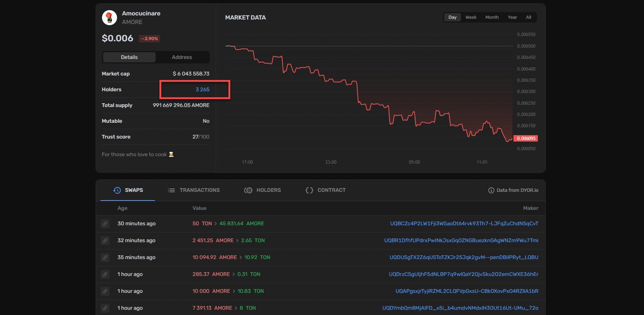Screen dimensions: 644x315
Task: Click the Contract curly braces icon
Action: (309, 190)
